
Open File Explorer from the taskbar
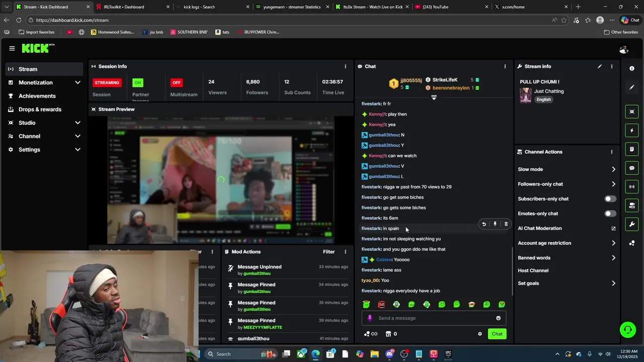(x=375, y=354)
